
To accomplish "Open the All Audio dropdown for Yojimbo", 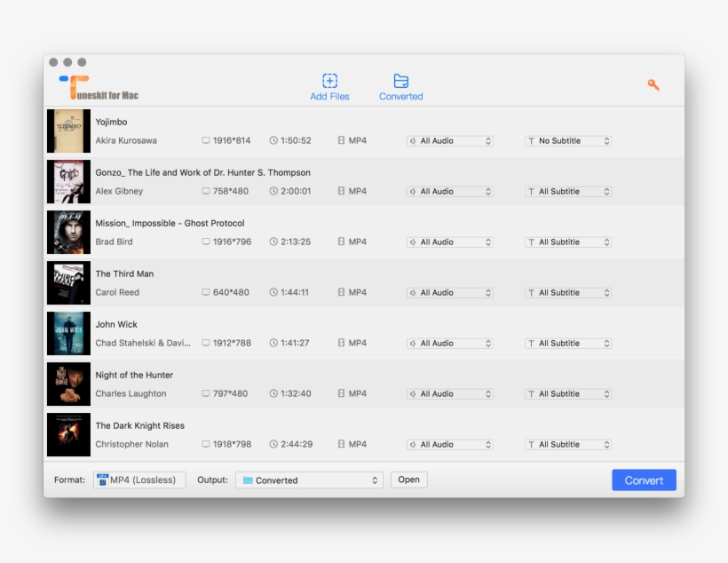I will (x=450, y=140).
